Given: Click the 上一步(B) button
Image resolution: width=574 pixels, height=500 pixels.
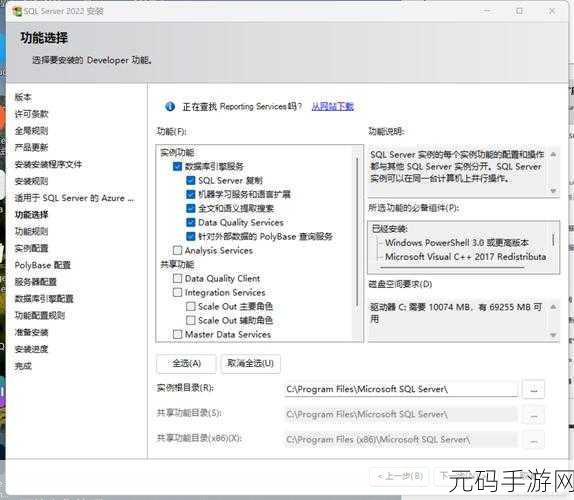Looking at the screenshot, I should [x=400, y=476].
